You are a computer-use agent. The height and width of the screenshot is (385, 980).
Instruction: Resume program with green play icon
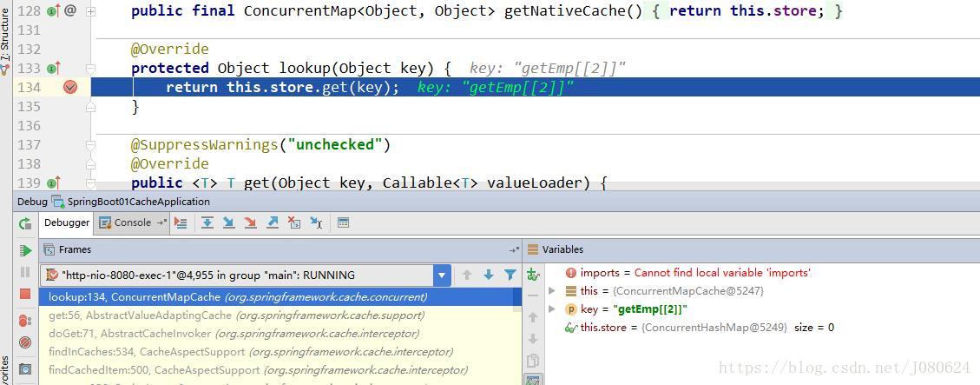pos(25,251)
